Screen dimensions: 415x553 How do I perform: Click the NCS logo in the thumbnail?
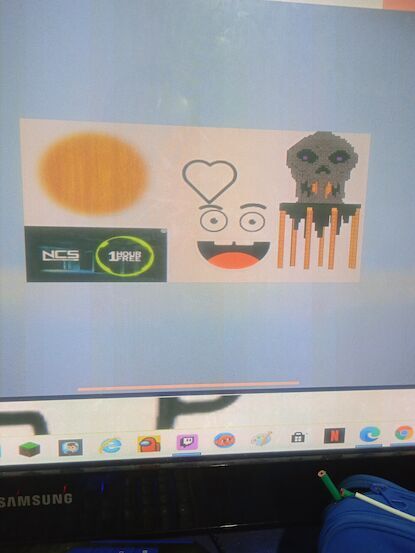coord(61,255)
